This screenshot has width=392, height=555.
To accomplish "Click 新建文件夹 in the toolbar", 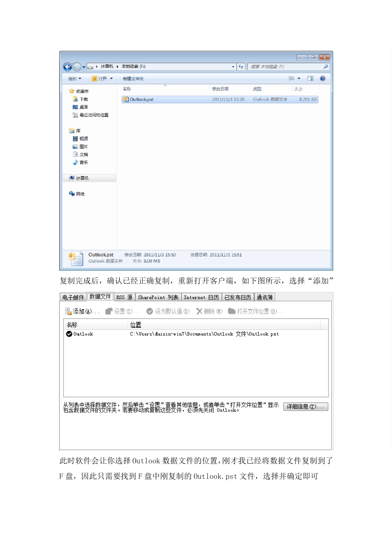I will pyautogui.click(x=133, y=78).
